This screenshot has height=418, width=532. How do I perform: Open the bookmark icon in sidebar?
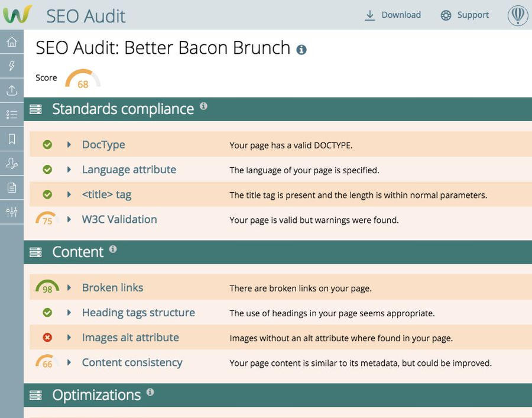(12, 139)
